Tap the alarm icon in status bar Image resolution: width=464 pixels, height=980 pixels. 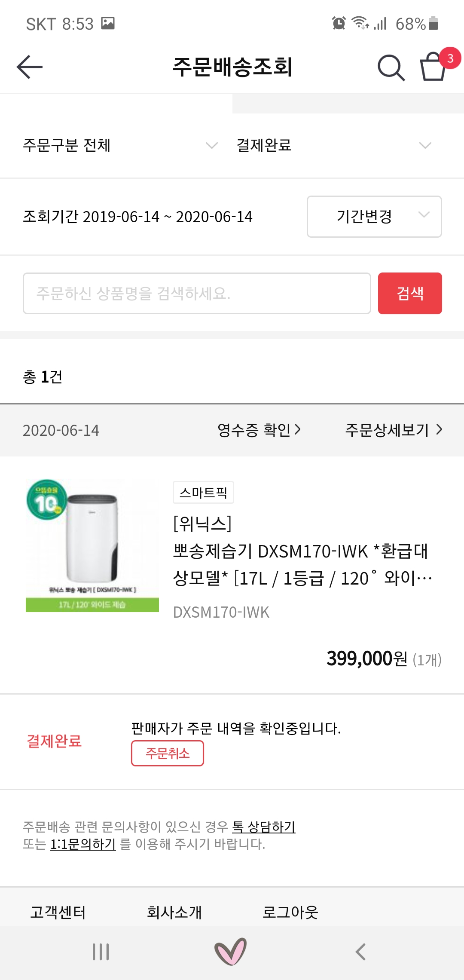[339, 23]
